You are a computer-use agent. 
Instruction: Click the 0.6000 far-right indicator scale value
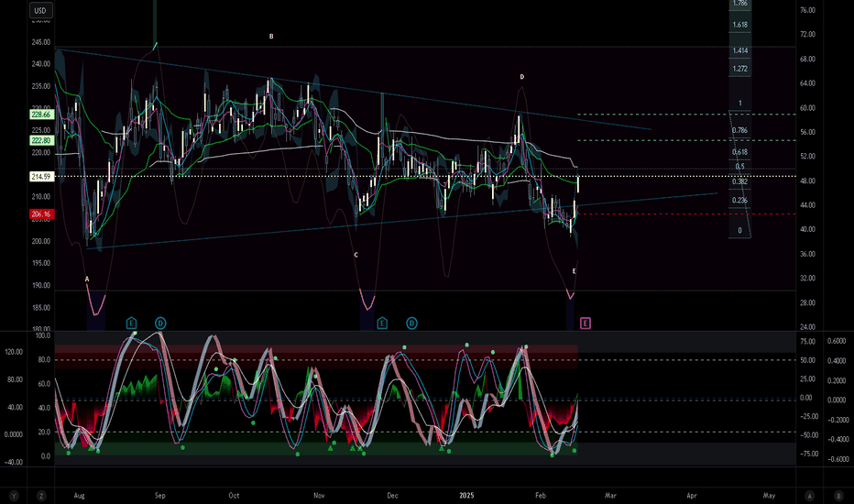tap(838, 341)
